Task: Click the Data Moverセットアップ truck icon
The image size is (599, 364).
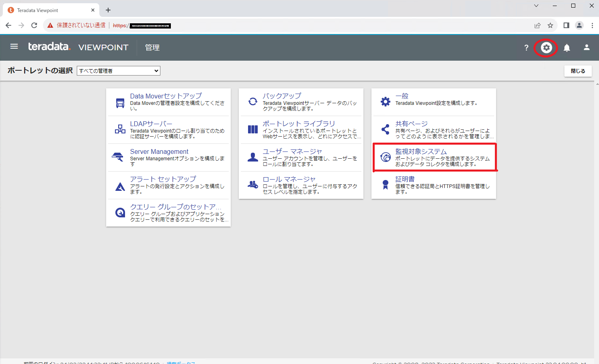Action: (x=119, y=102)
